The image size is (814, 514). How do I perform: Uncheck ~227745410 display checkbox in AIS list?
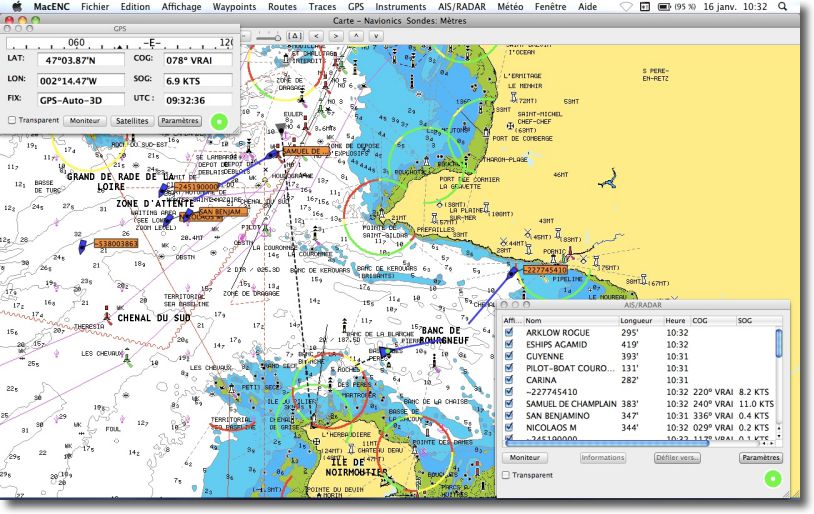pyautogui.click(x=509, y=391)
